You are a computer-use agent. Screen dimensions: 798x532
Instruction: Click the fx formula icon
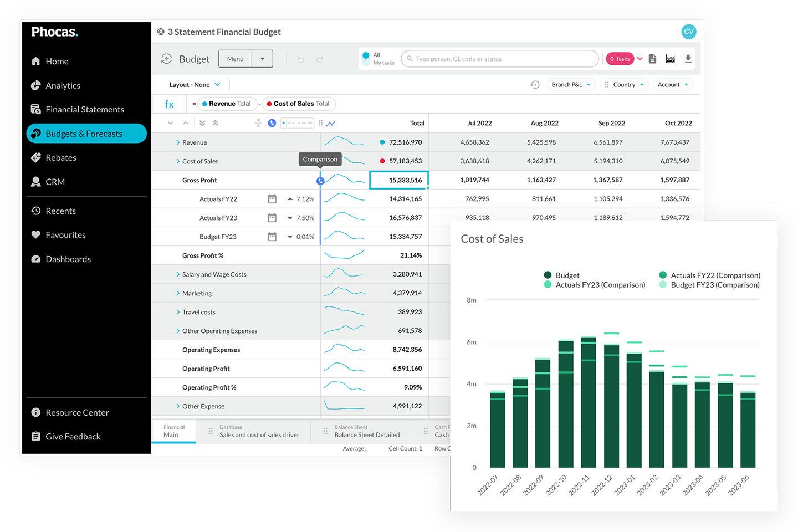point(170,104)
